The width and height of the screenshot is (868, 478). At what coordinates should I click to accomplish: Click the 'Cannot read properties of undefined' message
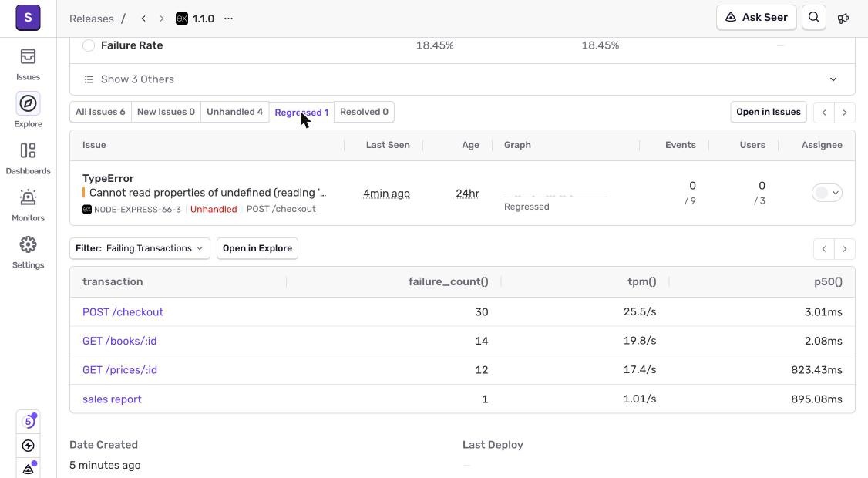coord(207,193)
